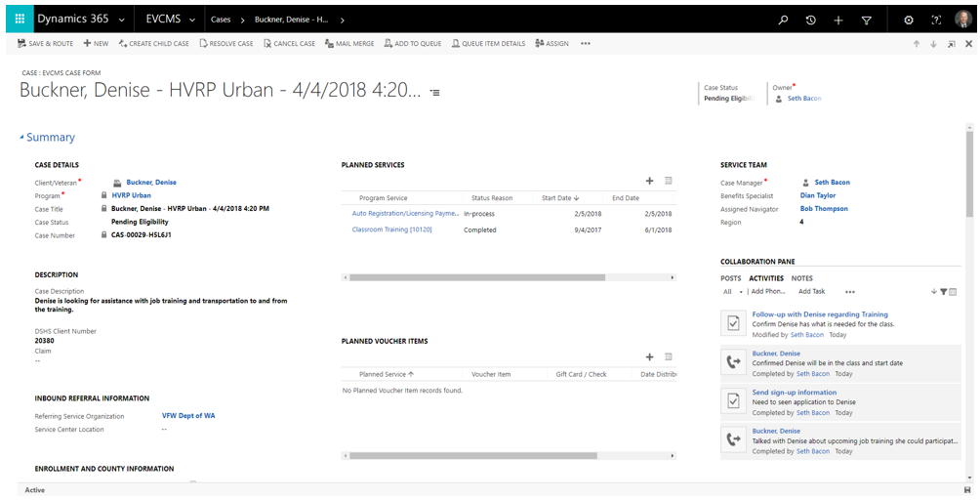Add a new Planned Services record
The image size is (980, 500).
point(650,181)
